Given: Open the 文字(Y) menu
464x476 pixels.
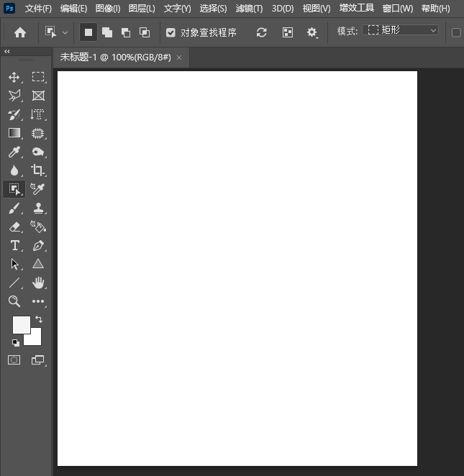Looking at the screenshot, I should [x=178, y=8].
